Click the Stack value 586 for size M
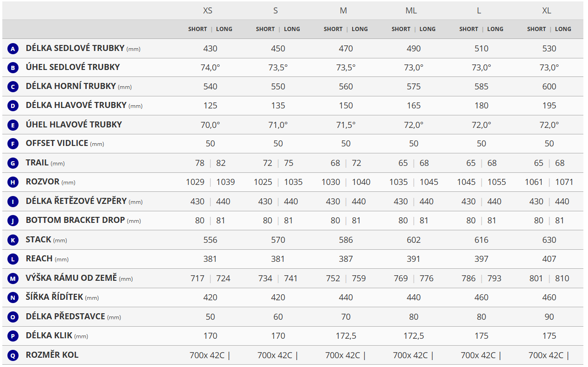Screen dimensions: 588x367 (x=346, y=240)
